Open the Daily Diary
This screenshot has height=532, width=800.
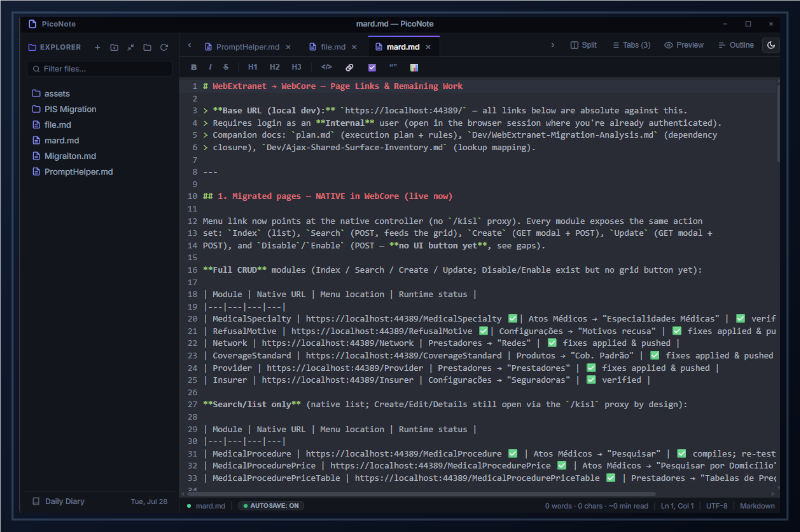click(59, 501)
